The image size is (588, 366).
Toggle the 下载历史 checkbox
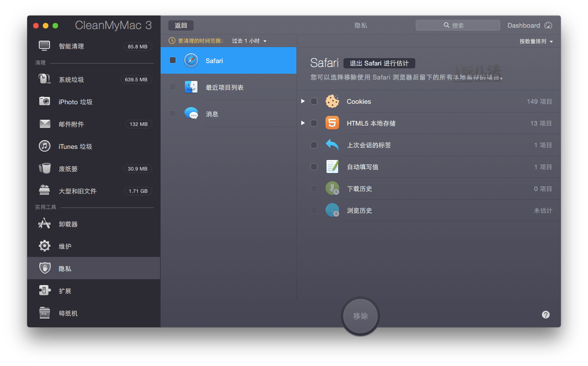(x=314, y=189)
